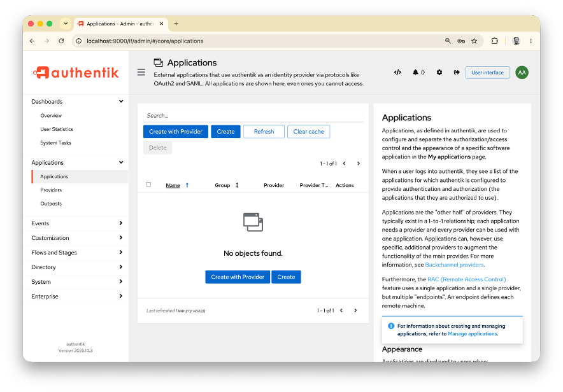Close the Applications browser tab
Image resolution: width=563 pixels, height=392 pixels.
[x=162, y=24]
